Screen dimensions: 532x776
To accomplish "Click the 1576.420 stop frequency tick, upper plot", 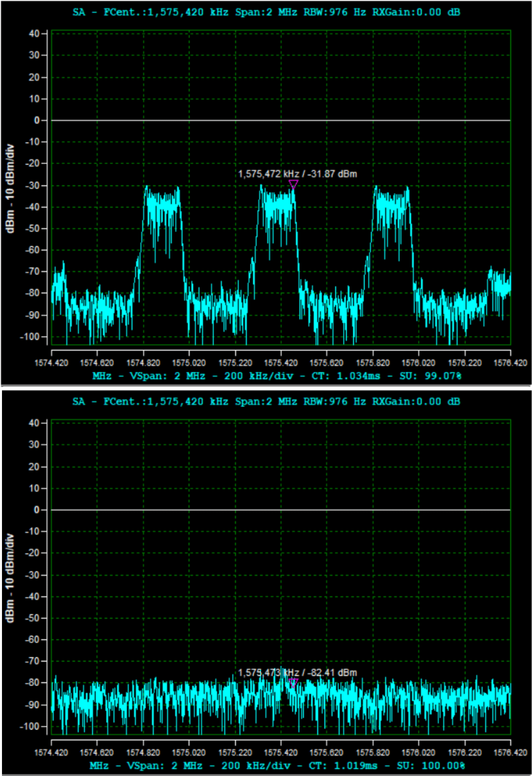I will (511, 363).
